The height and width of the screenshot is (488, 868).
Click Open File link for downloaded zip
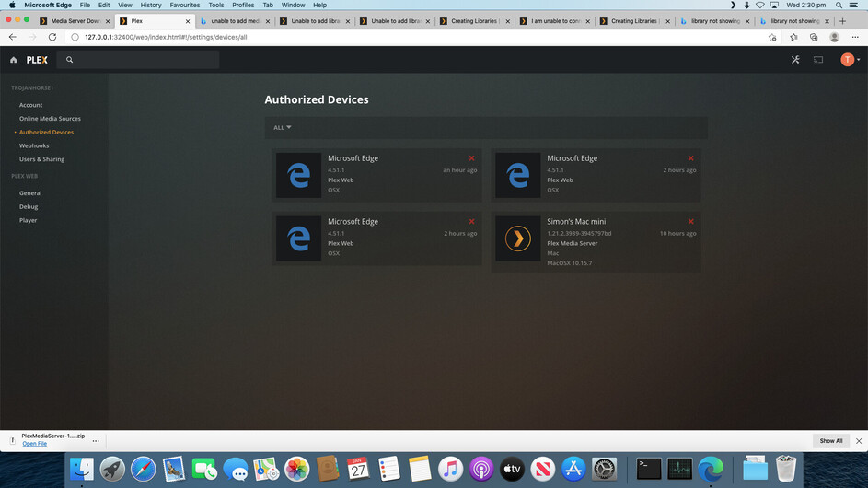pos(34,444)
